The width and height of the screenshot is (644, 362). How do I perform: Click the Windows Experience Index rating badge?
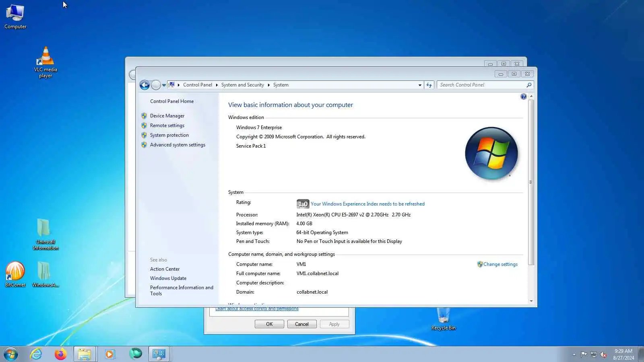tap(303, 204)
